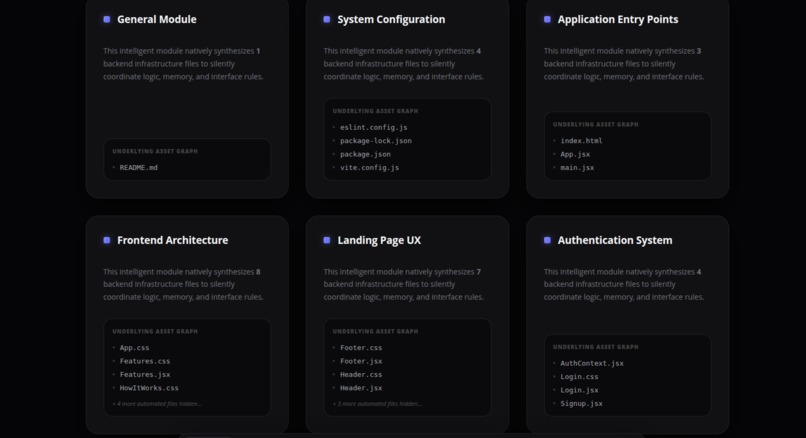The width and height of the screenshot is (806, 438).
Task: Select the main.jsx file entry
Action: [x=577, y=168]
